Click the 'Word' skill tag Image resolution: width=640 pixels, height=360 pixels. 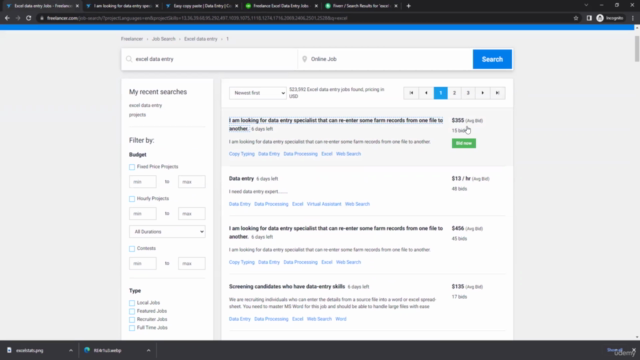(x=341, y=319)
